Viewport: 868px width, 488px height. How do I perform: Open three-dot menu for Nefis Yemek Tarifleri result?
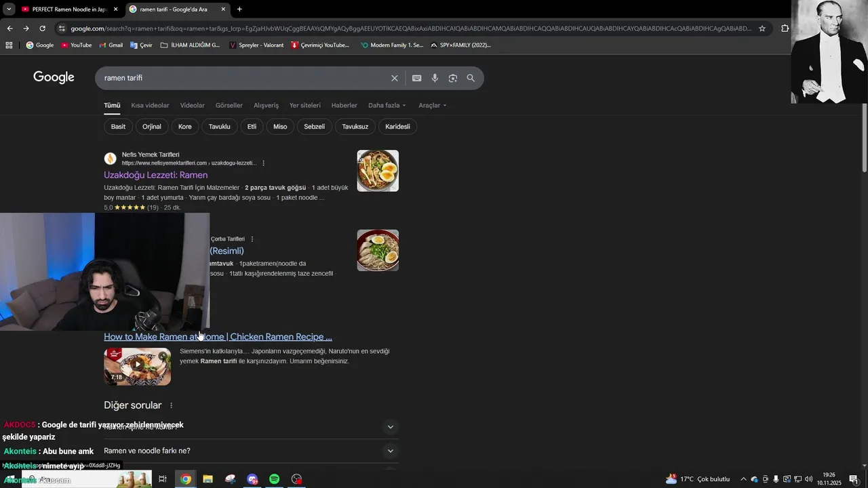[x=263, y=163]
